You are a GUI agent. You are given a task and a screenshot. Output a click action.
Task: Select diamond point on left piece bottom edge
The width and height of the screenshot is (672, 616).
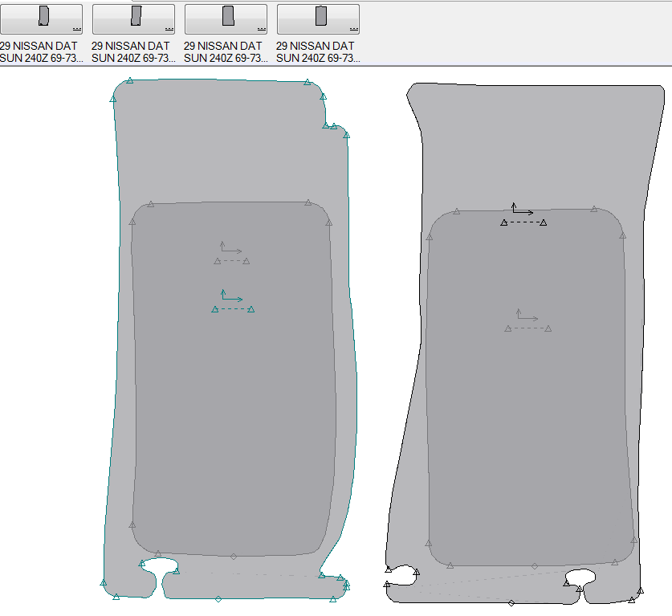pos(218,598)
